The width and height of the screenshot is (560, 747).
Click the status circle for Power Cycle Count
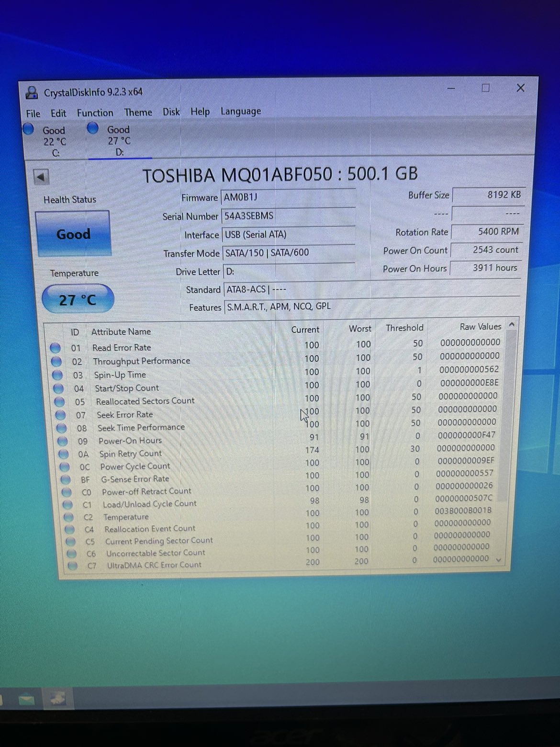coord(64,467)
